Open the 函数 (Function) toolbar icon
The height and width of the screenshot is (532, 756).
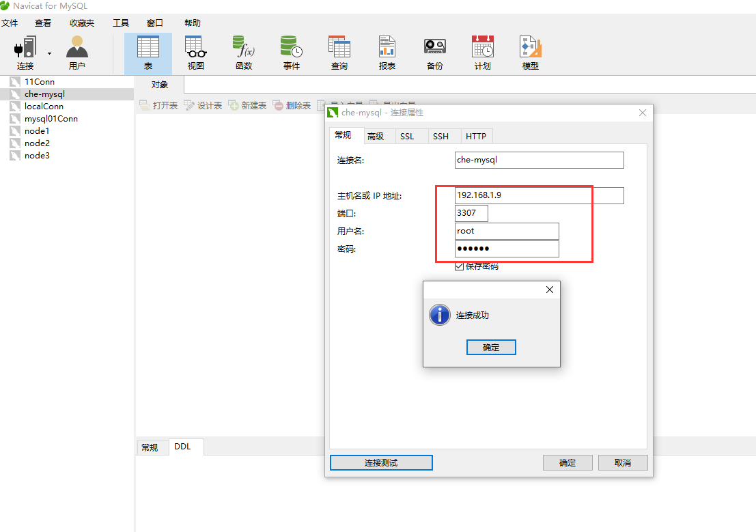(x=244, y=53)
